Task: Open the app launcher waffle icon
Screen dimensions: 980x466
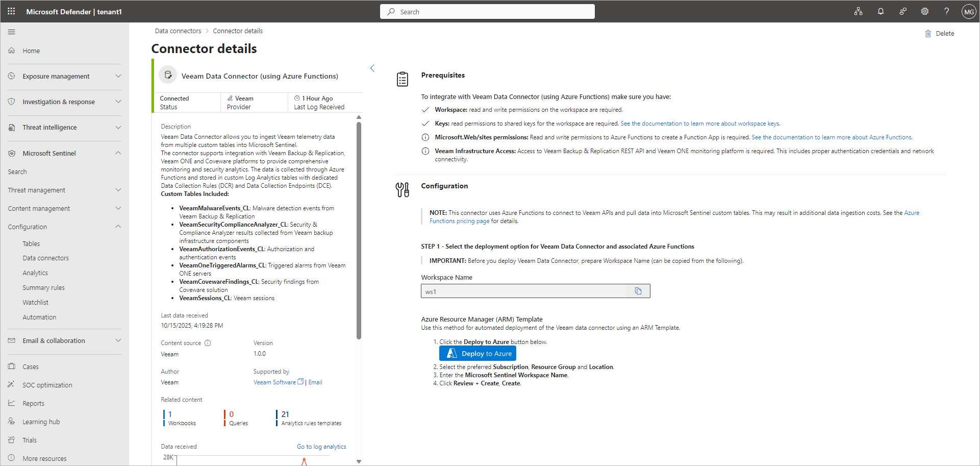Action: 11,11
